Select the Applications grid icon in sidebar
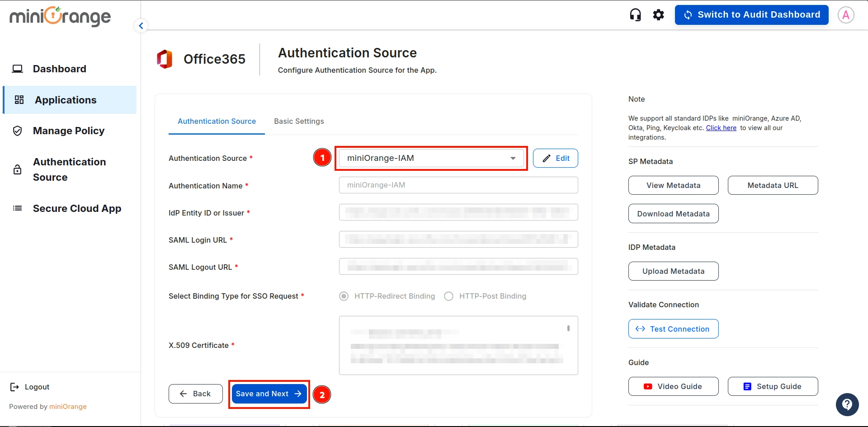Screen dimensions: 868x427 19,100
